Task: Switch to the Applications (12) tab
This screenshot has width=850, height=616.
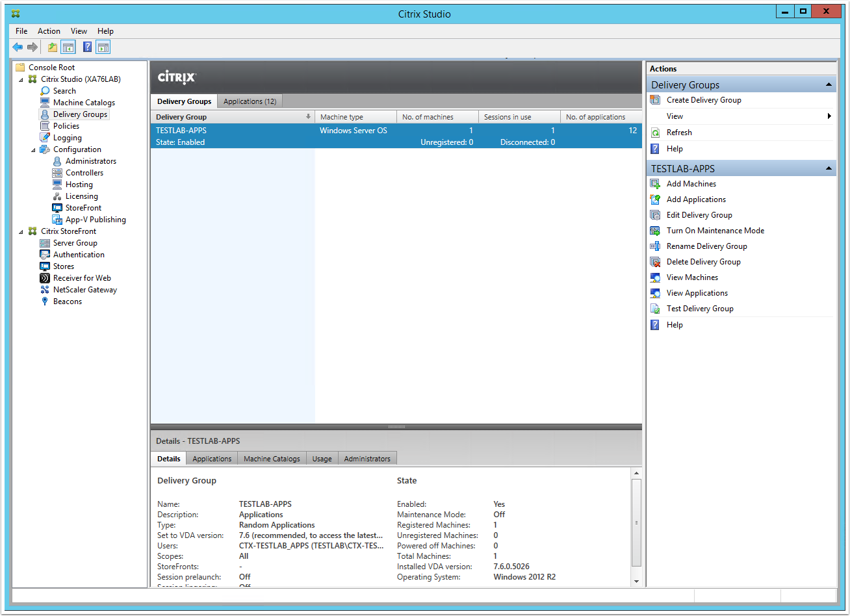Action: tap(250, 101)
